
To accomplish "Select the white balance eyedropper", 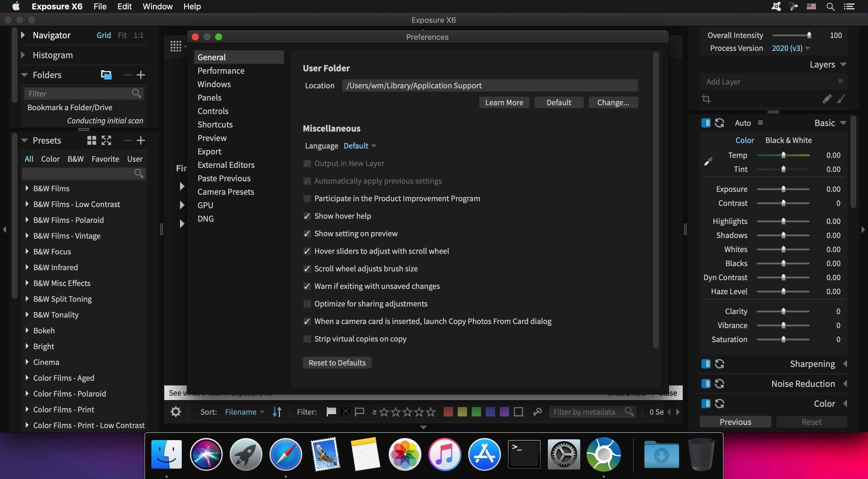I will [708, 162].
